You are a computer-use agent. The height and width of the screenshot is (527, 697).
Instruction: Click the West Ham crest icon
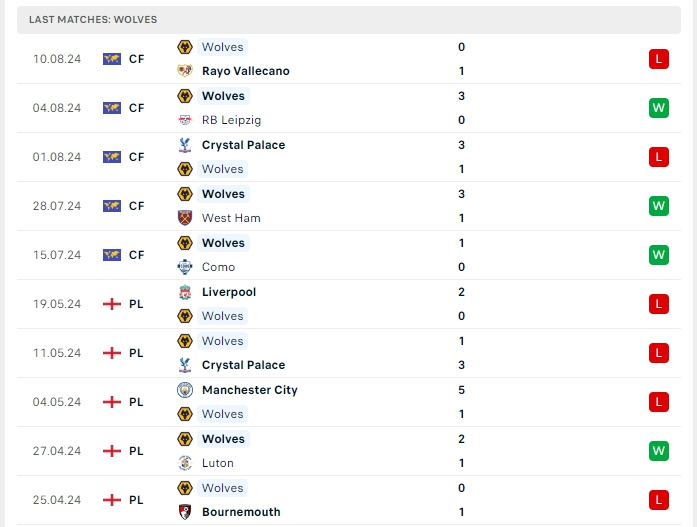[x=184, y=218]
